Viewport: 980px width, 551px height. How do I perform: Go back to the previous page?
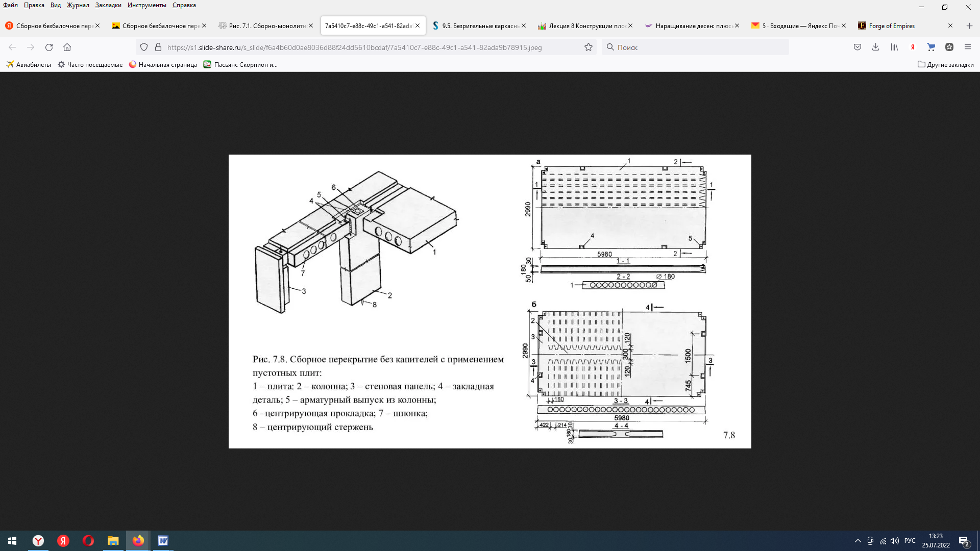12,47
